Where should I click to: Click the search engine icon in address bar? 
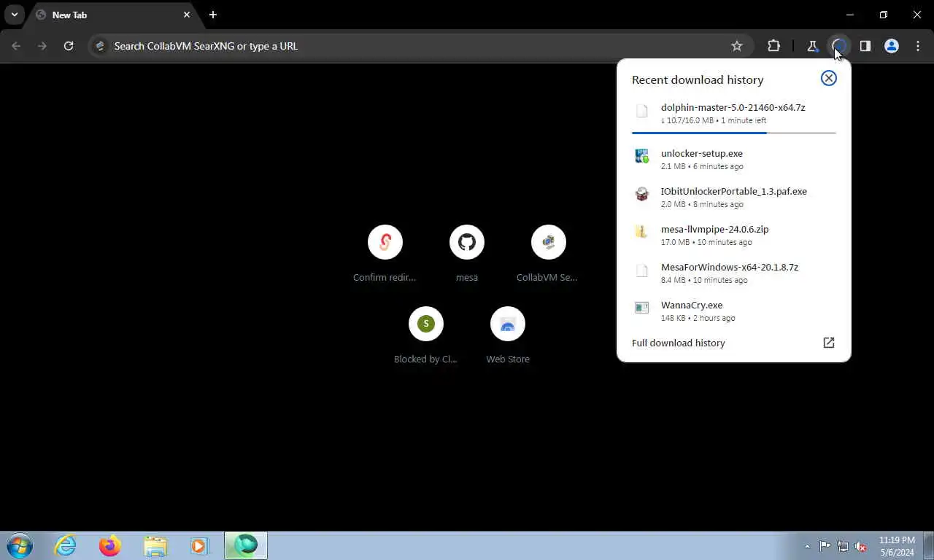[101, 46]
